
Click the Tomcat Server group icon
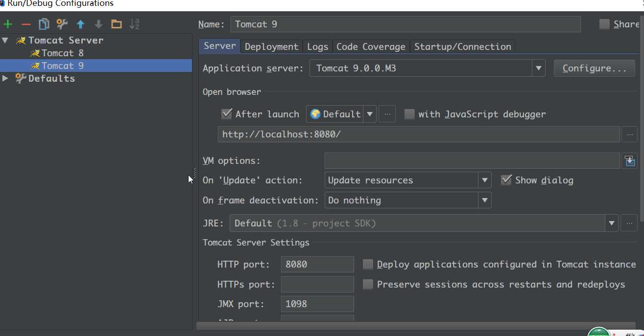coord(21,40)
